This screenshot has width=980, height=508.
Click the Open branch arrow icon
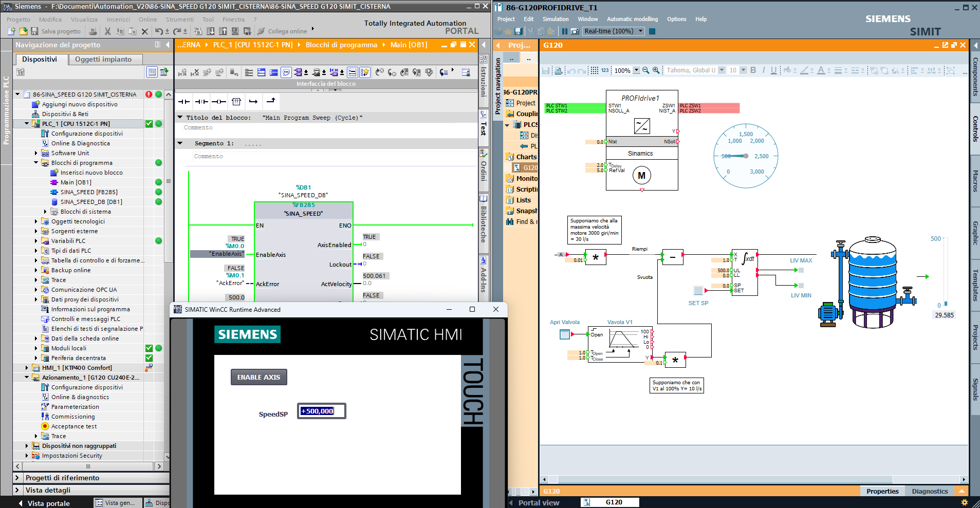pos(253,102)
